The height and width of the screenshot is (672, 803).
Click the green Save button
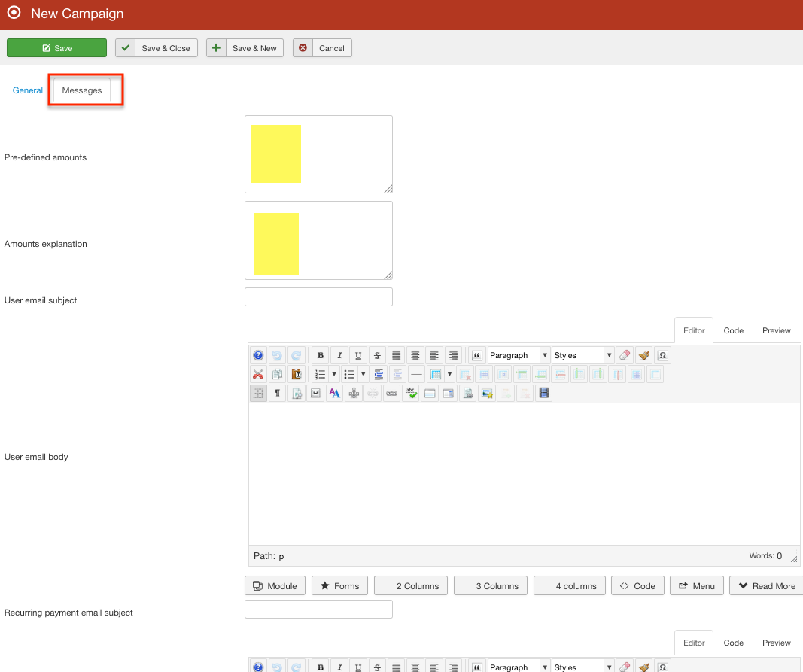(56, 48)
